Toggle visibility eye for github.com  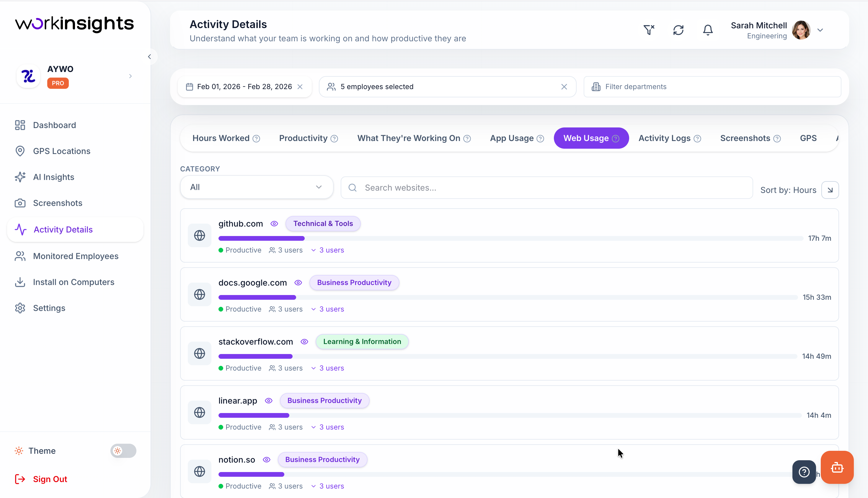coord(274,224)
